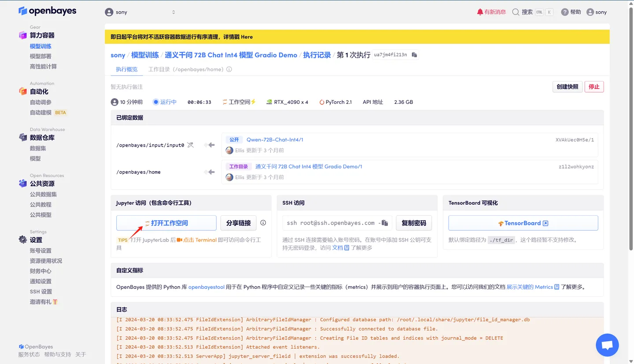Screen dimensions: 634x364
Task: Select 公共数据集 in the sidebar
Action: click(x=43, y=195)
